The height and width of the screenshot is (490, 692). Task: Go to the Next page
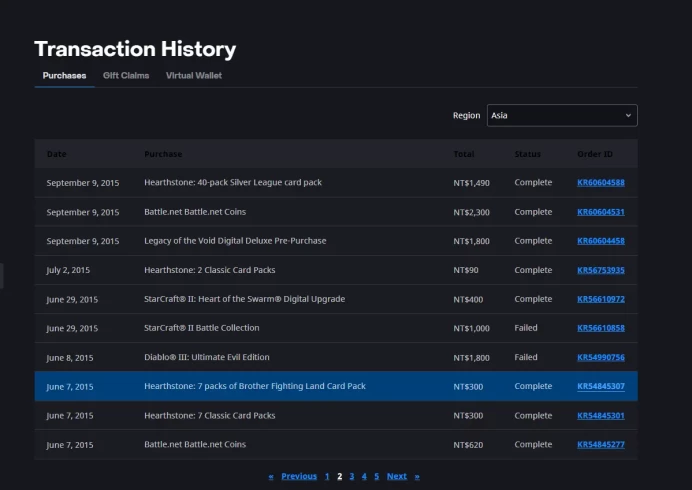(397, 476)
